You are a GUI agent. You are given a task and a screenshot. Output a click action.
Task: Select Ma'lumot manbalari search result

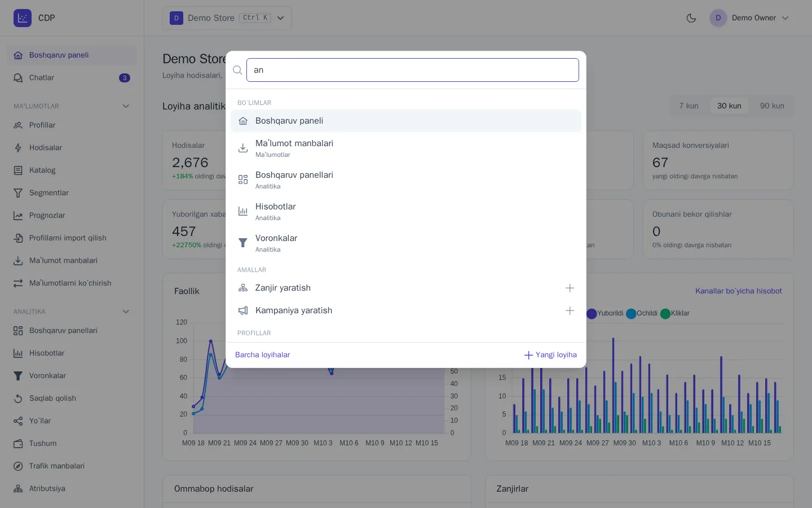coord(406,148)
